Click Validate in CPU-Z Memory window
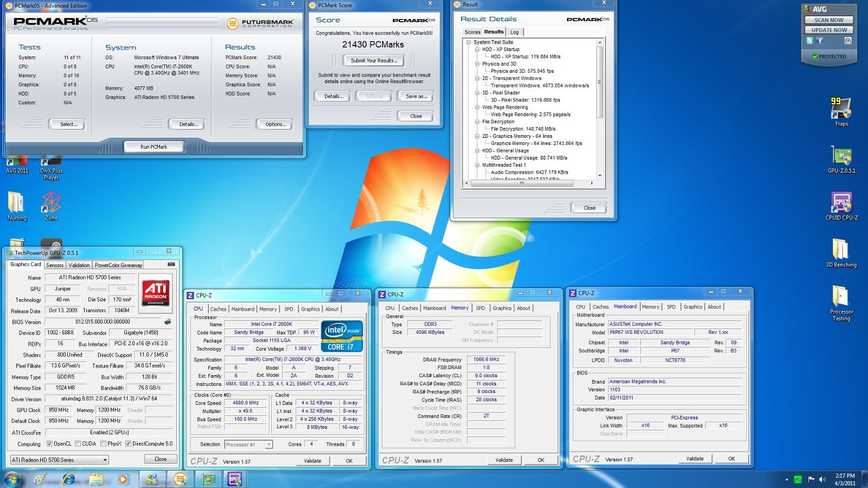 (504, 460)
